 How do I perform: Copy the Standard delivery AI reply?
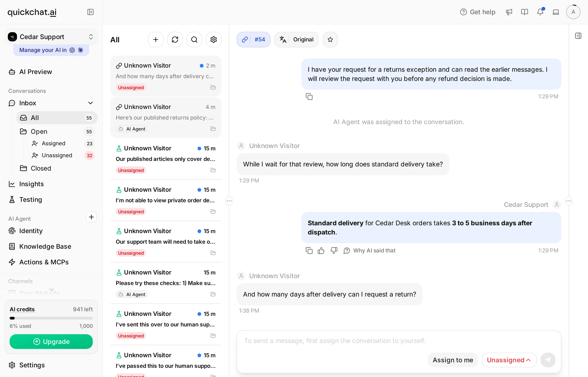point(309,250)
